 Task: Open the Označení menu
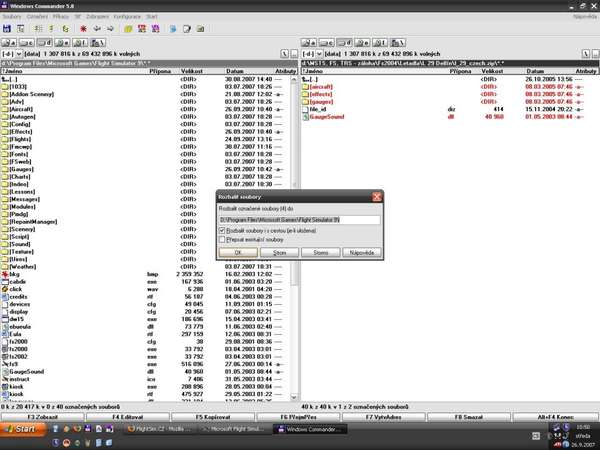[x=37, y=16]
